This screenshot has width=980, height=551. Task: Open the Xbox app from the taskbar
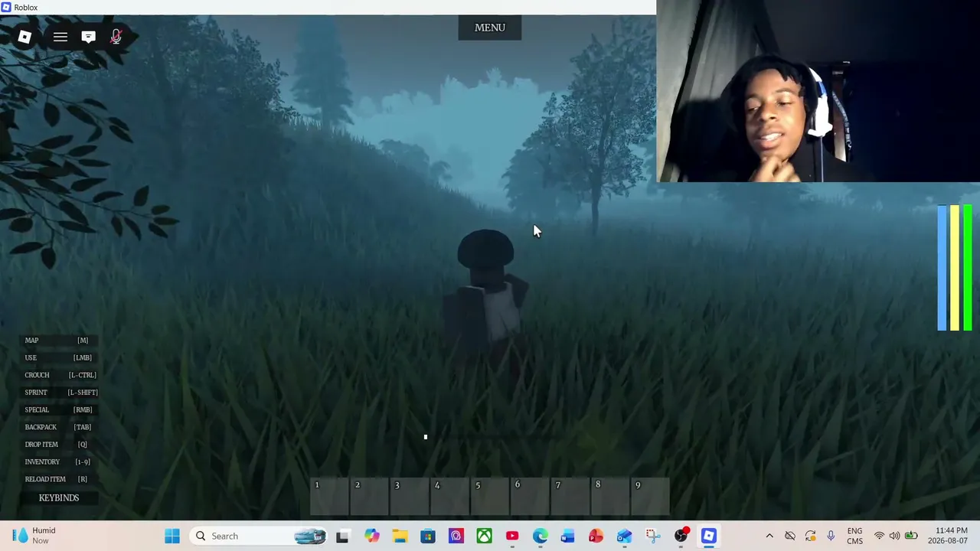[485, 536]
